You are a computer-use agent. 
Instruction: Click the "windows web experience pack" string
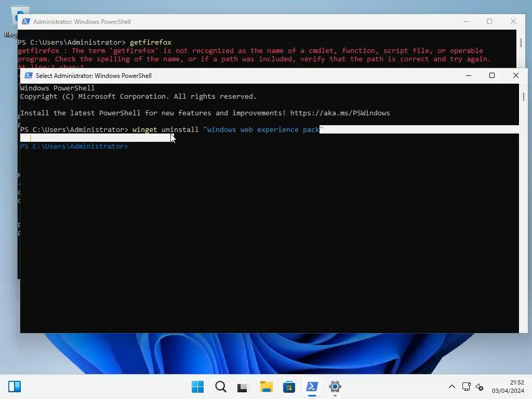263,129
